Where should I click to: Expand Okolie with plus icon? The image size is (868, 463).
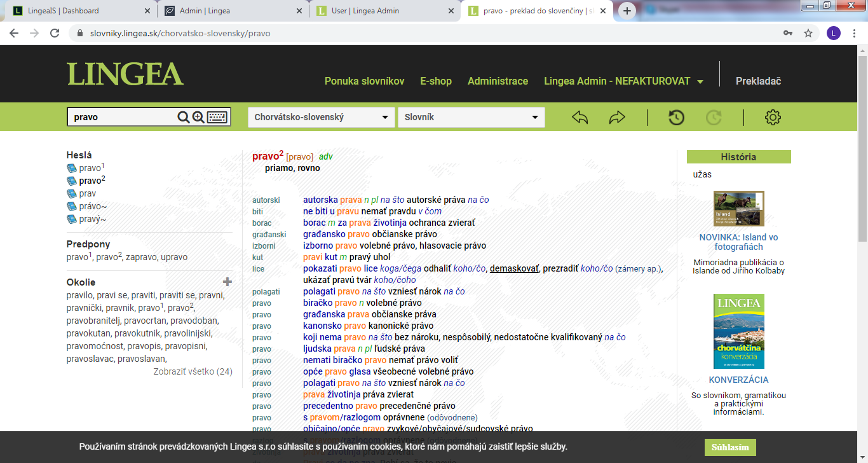[x=227, y=282]
